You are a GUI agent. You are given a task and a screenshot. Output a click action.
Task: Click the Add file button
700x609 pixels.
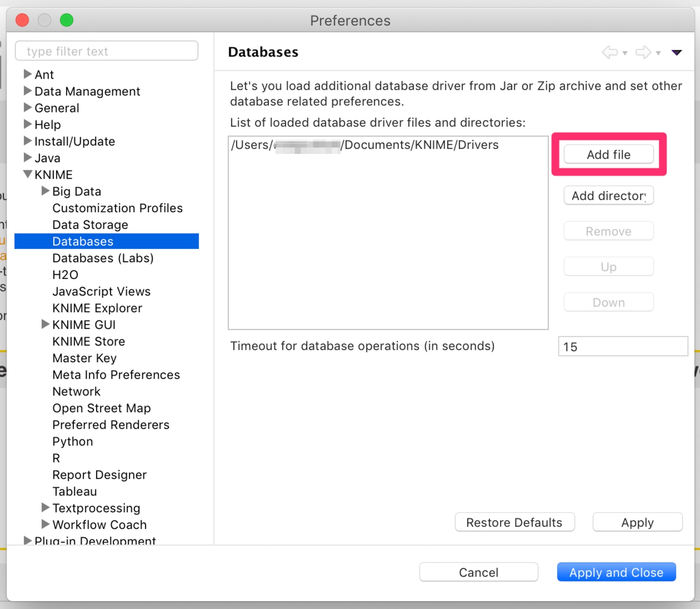[608, 155]
